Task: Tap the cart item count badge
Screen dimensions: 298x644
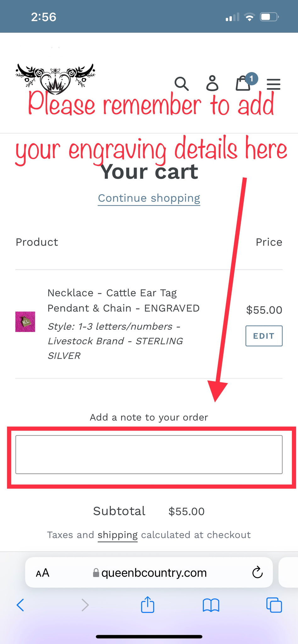Action: click(251, 79)
